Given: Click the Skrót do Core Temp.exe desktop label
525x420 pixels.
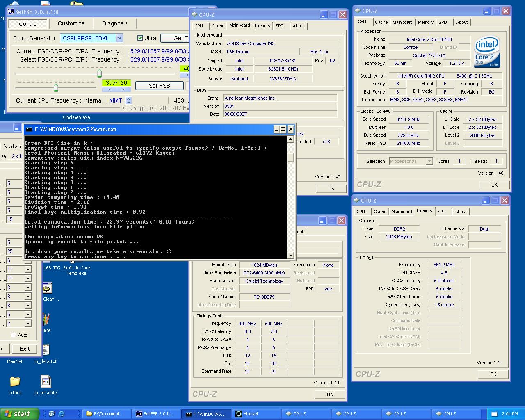Looking at the screenshot, I should (76, 270).
